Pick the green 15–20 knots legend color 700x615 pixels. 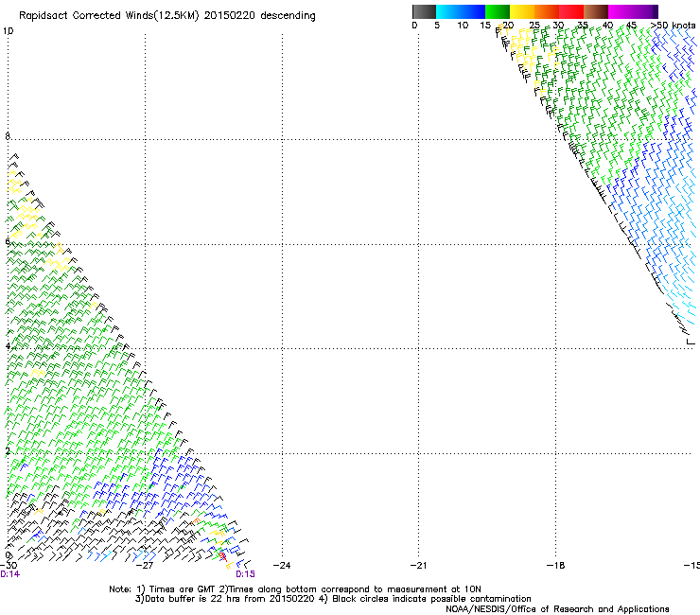tap(498, 11)
